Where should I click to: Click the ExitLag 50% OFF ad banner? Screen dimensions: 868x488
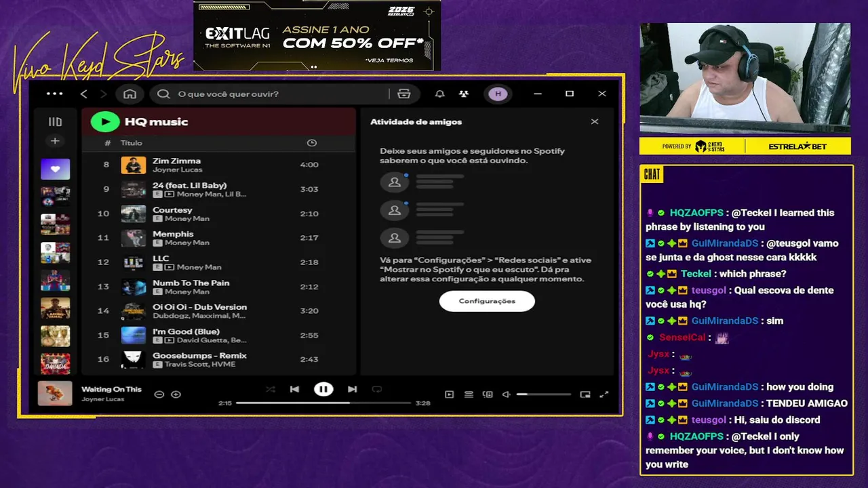(317, 35)
